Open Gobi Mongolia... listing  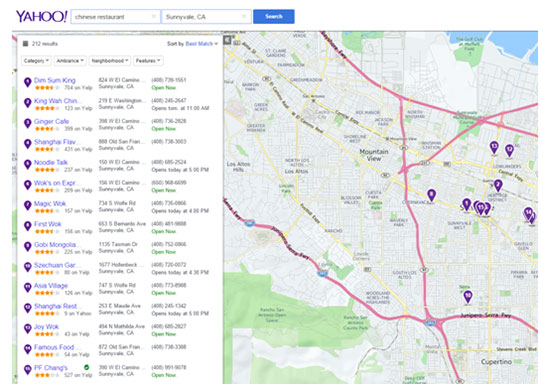pos(55,245)
